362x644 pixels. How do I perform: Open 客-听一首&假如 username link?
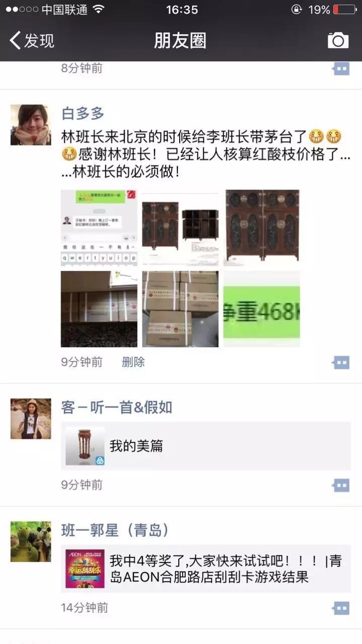coord(117,407)
